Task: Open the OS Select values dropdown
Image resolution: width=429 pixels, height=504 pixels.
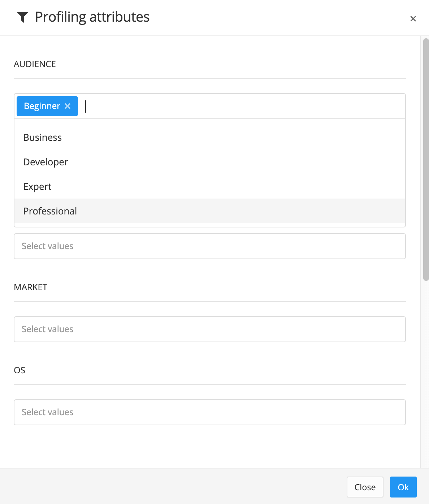Action: 209,412
